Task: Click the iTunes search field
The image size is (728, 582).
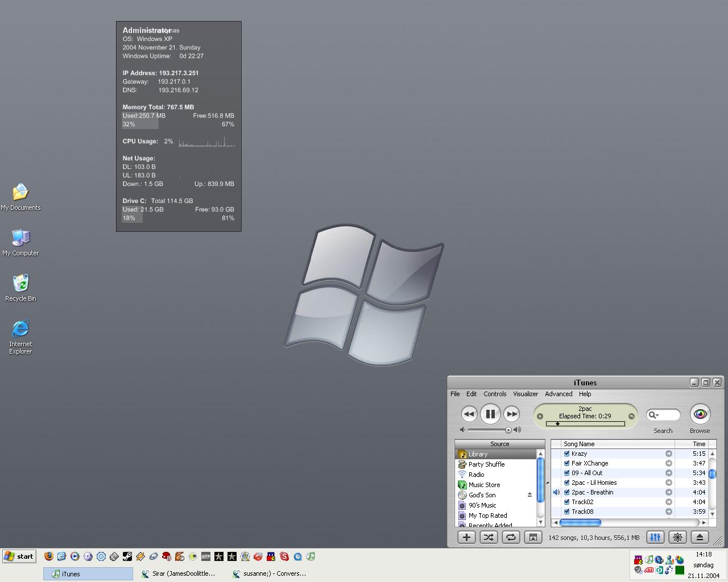Action: [x=663, y=415]
